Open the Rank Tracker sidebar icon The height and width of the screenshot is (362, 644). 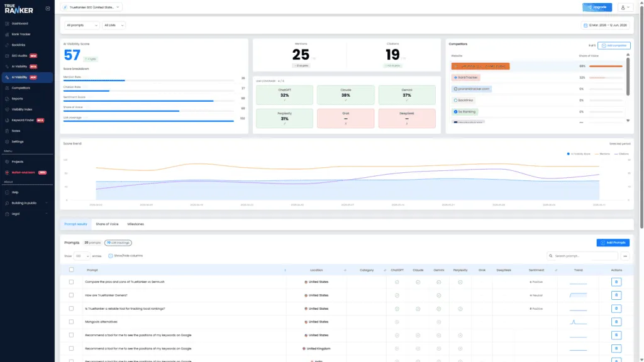(x=7, y=34)
